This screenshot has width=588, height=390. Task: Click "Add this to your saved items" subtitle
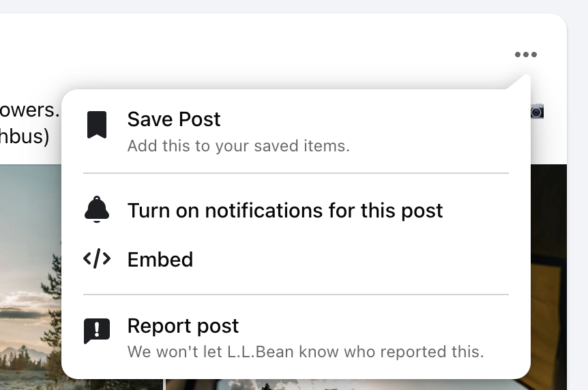point(239,146)
